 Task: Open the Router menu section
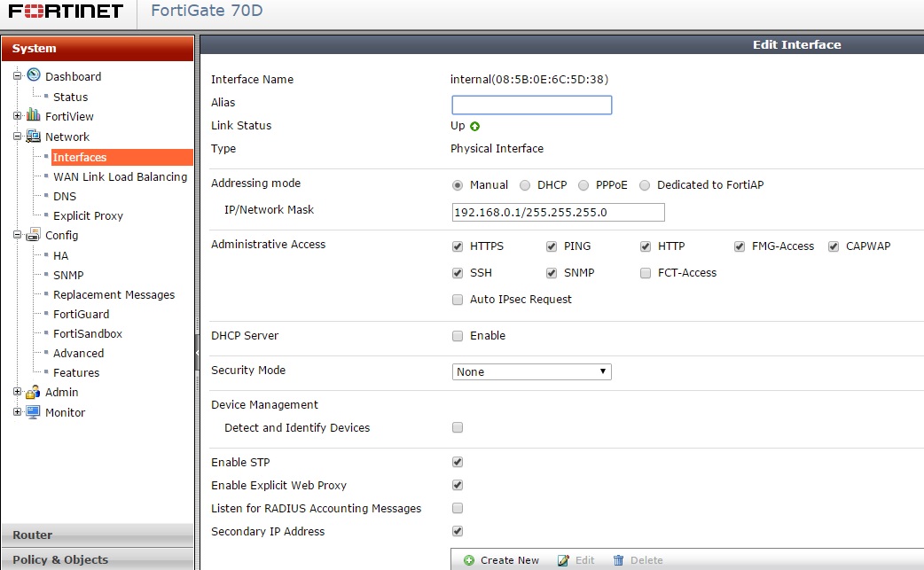pyautogui.click(x=98, y=535)
